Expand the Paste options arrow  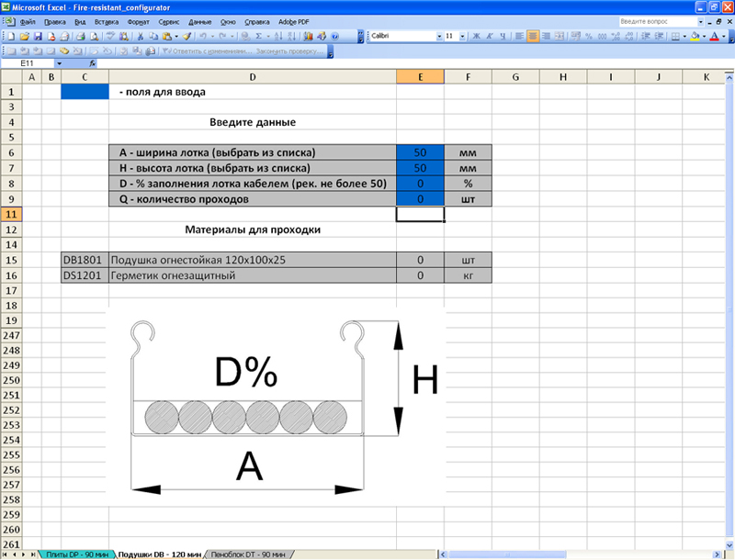click(x=176, y=36)
